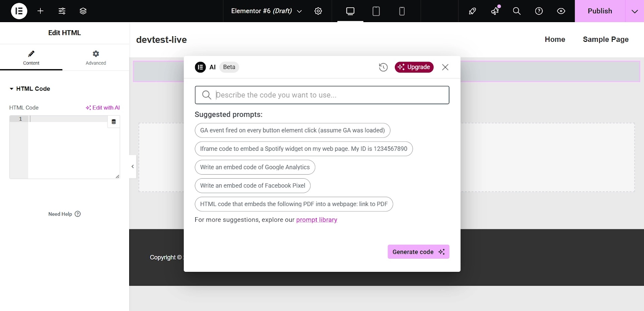Click the Beta badge label

point(229,67)
